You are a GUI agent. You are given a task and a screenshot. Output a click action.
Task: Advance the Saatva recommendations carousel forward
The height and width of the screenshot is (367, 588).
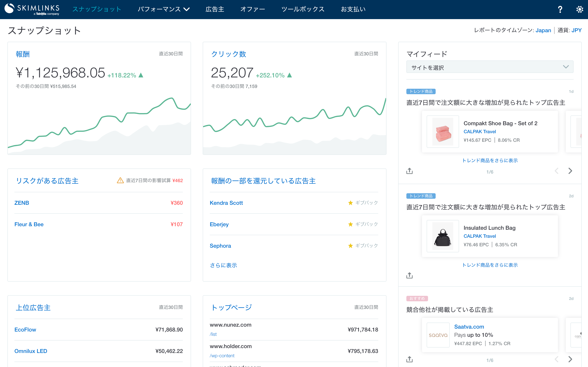(x=570, y=359)
